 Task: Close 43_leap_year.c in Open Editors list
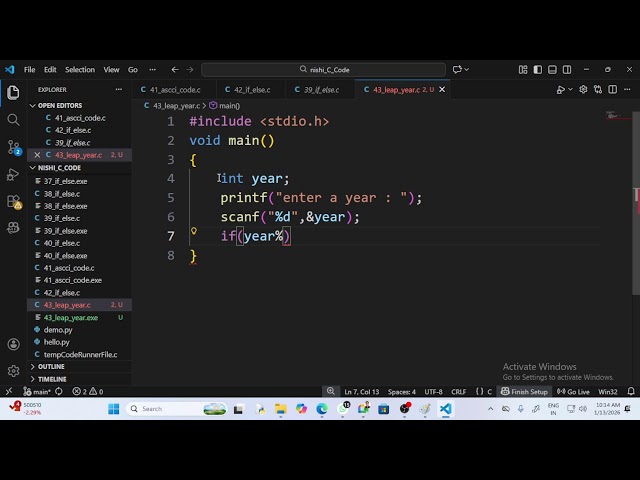37,155
